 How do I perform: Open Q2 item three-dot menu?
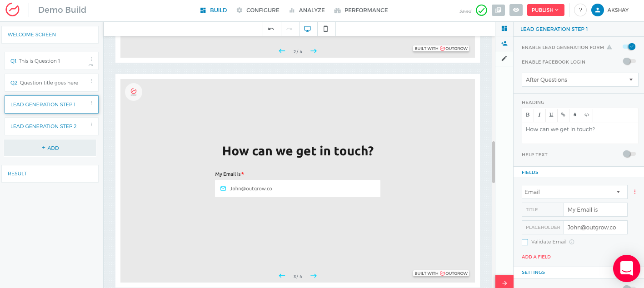tap(91, 81)
